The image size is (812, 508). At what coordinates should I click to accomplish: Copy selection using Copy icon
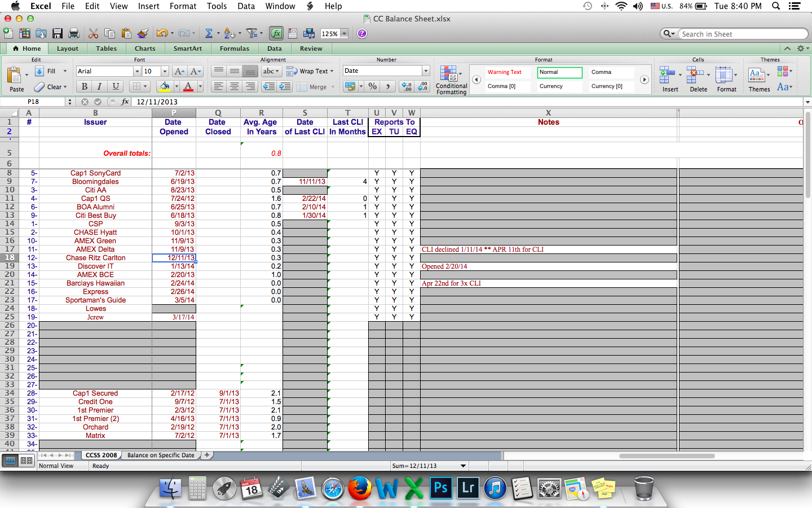point(110,33)
